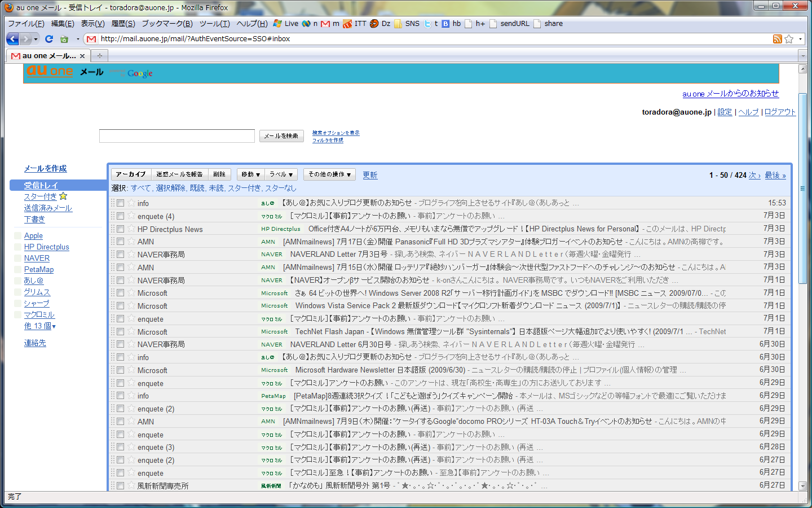The image size is (812, 508).
Task: Open the ラベル dropdown
Action: click(x=281, y=174)
